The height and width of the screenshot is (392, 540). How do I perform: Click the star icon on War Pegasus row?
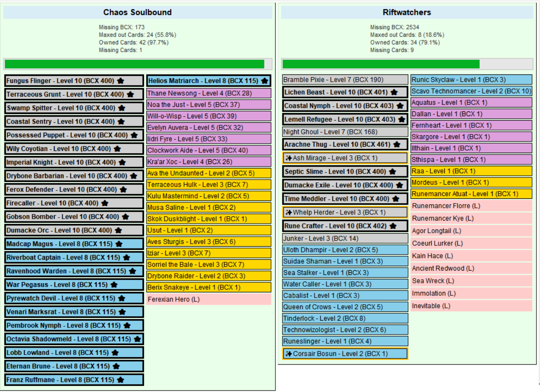pos(114,285)
